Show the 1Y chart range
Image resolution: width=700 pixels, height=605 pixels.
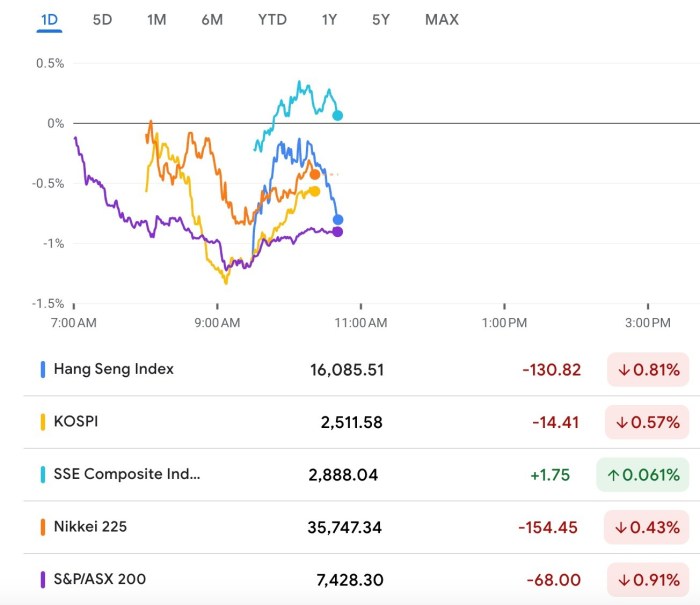[329, 20]
